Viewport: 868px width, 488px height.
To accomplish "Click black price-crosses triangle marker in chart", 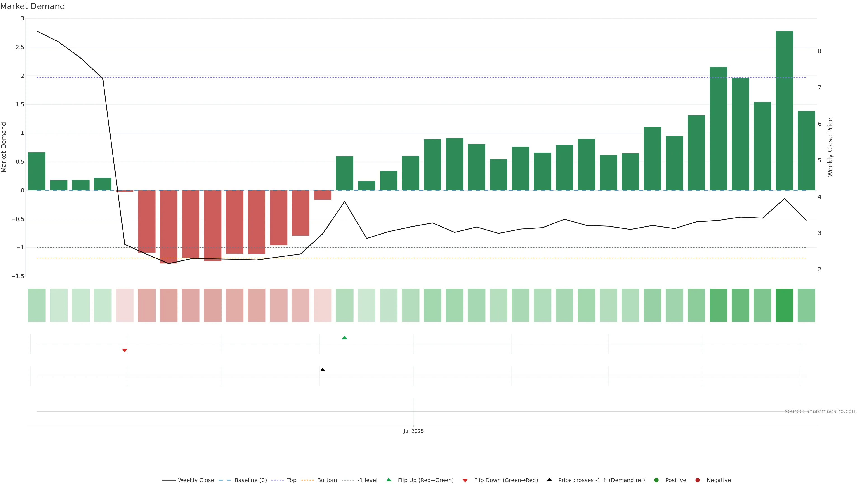I will click(x=323, y=370).
